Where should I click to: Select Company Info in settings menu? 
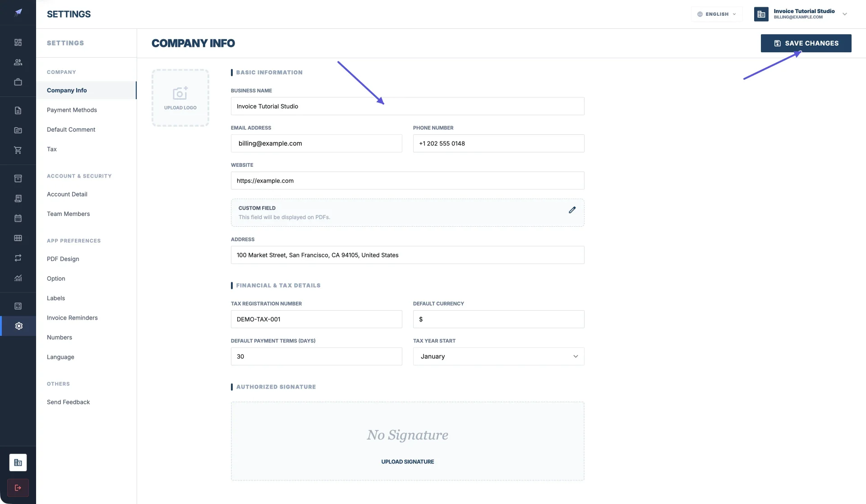[x=86, y=90]
